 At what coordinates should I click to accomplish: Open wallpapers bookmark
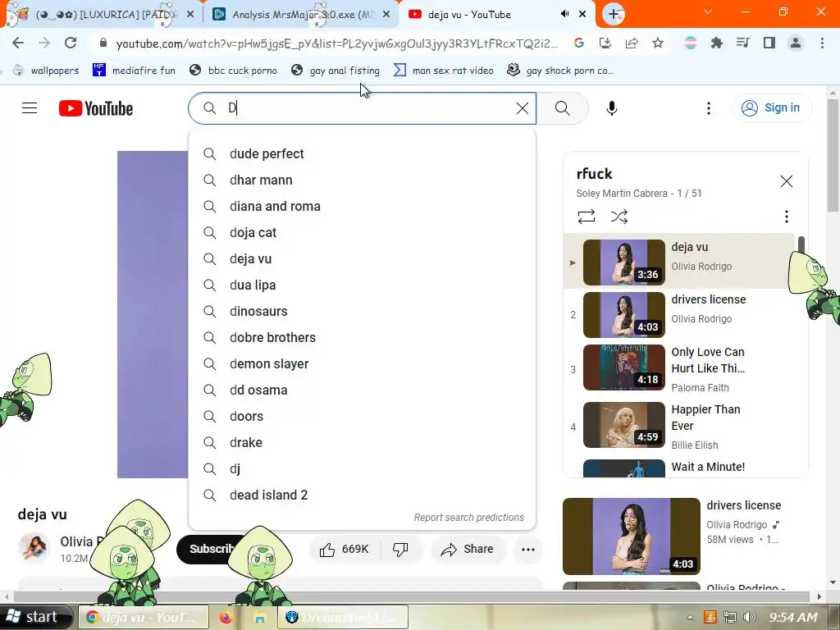[46, 71]
